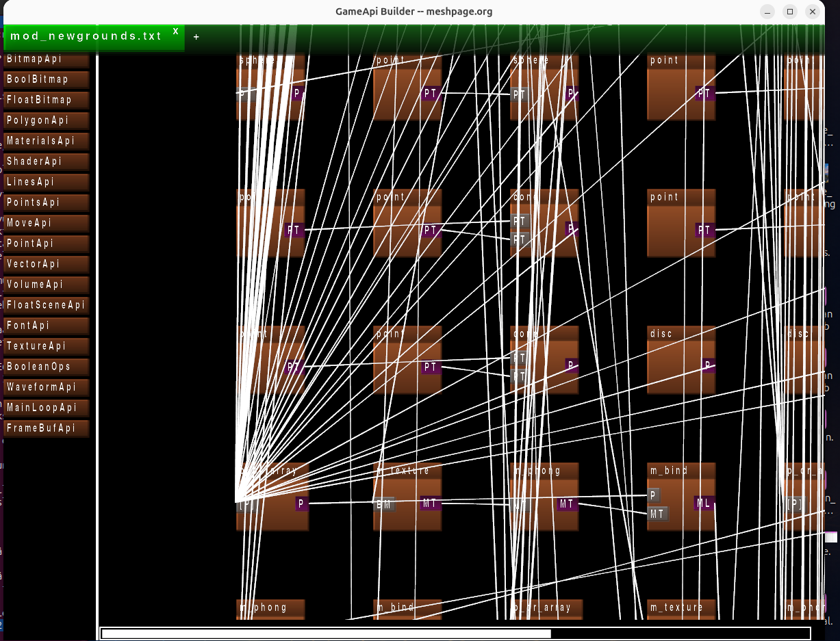840x641 pixels.
Task: Open the BoolBitmap category
Action: [x=46, y=79]
